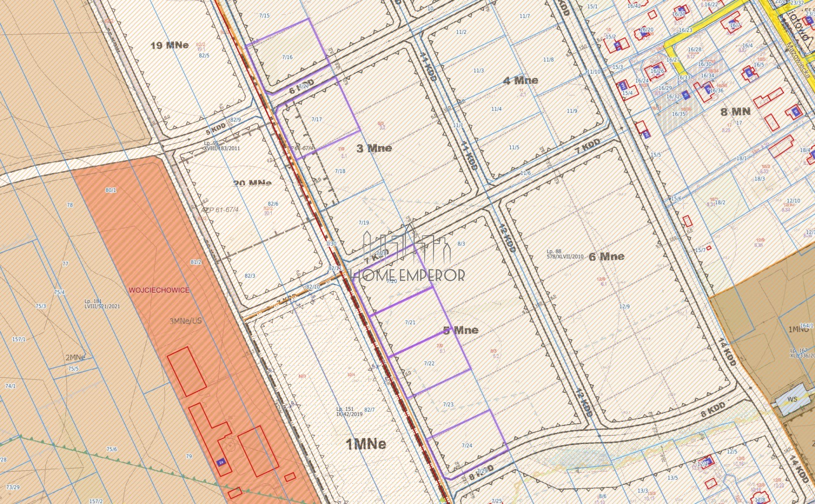Select parcel 7/24 near 8 KDD road
The height and width of the screenshot is (504, 815).
(x=467, y=445)
